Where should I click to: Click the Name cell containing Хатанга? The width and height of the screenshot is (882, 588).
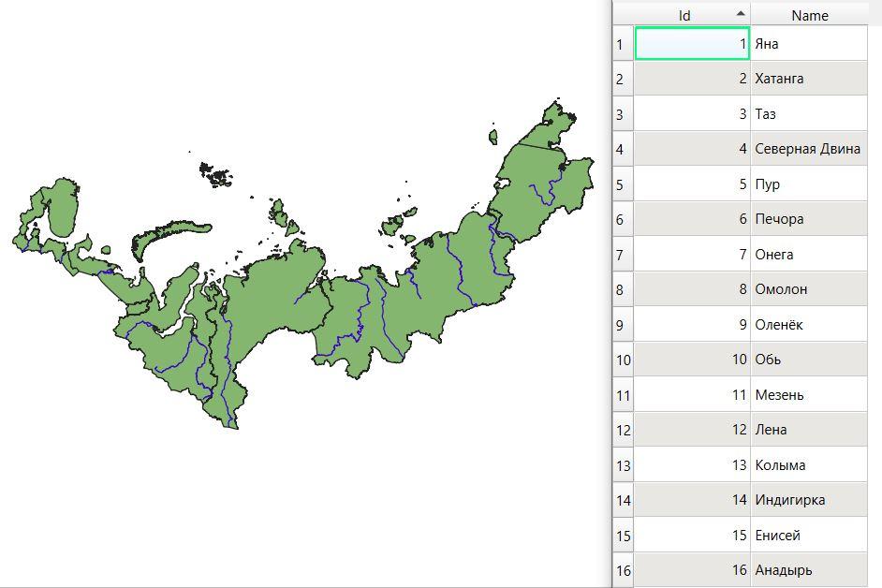[809, 79]
